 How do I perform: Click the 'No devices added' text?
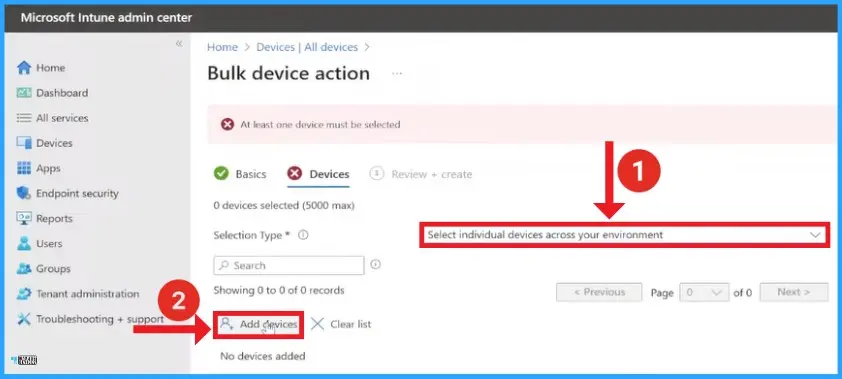pyautogui.click(x=263, y=356)
